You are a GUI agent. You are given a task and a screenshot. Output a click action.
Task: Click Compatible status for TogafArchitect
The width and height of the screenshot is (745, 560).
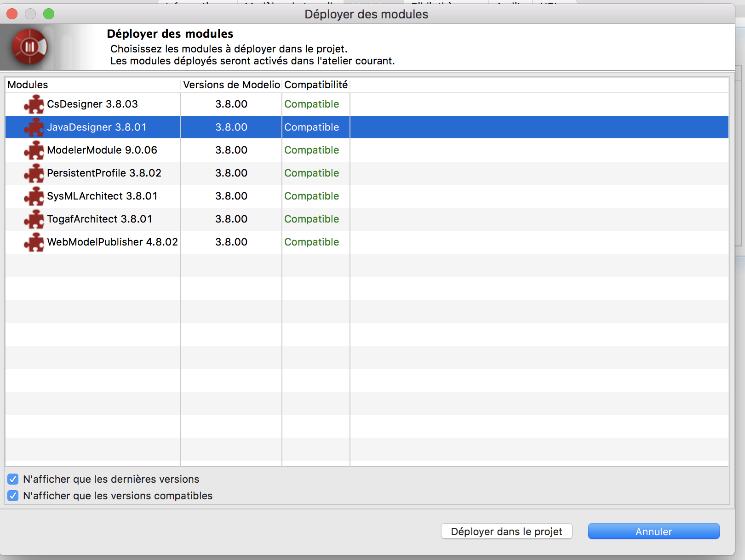[311, 219]
